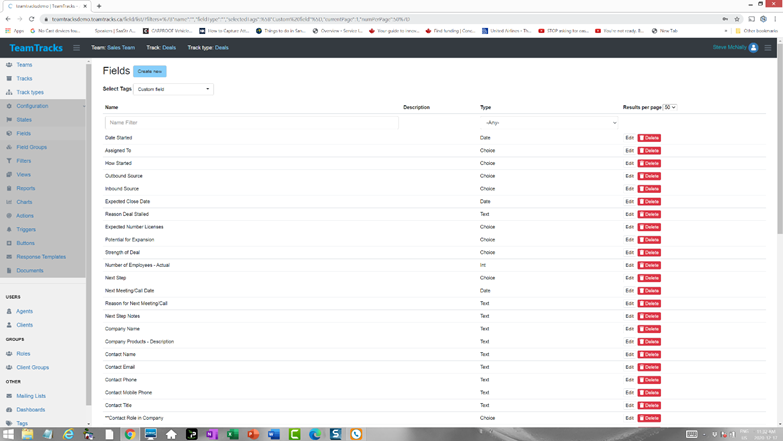The image size is (783, 441).
Task: Edit the 'Assigned To' field
Action: tap(629, 151)
